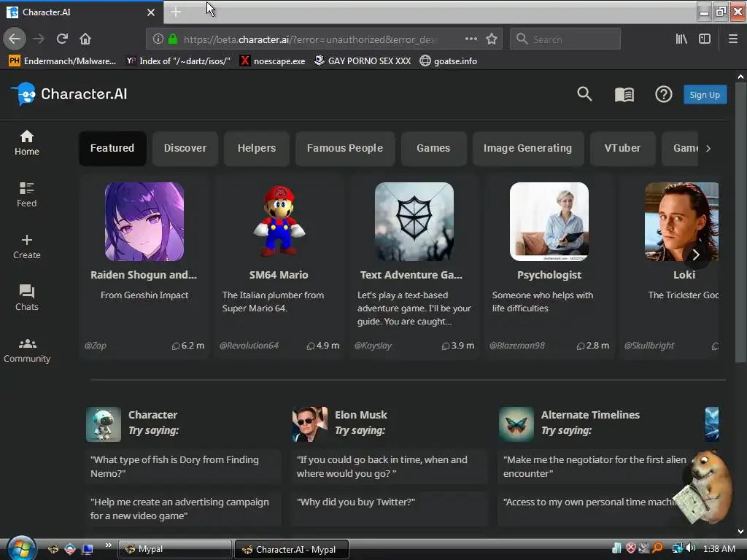The image size is (747, 560).
Task: Show site information icon in address bar
Action: (x=158, y=39)
